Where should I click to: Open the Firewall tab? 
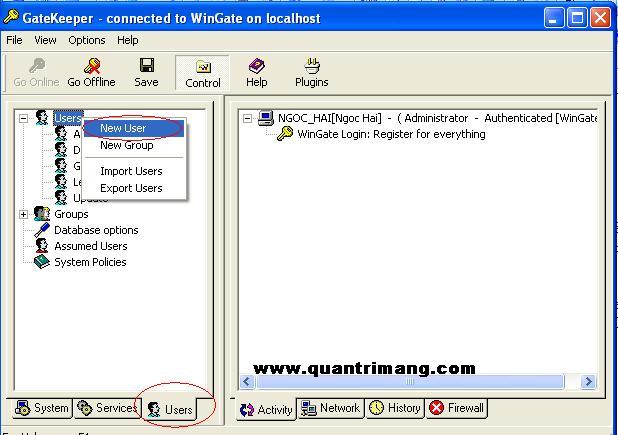[456, 408]
